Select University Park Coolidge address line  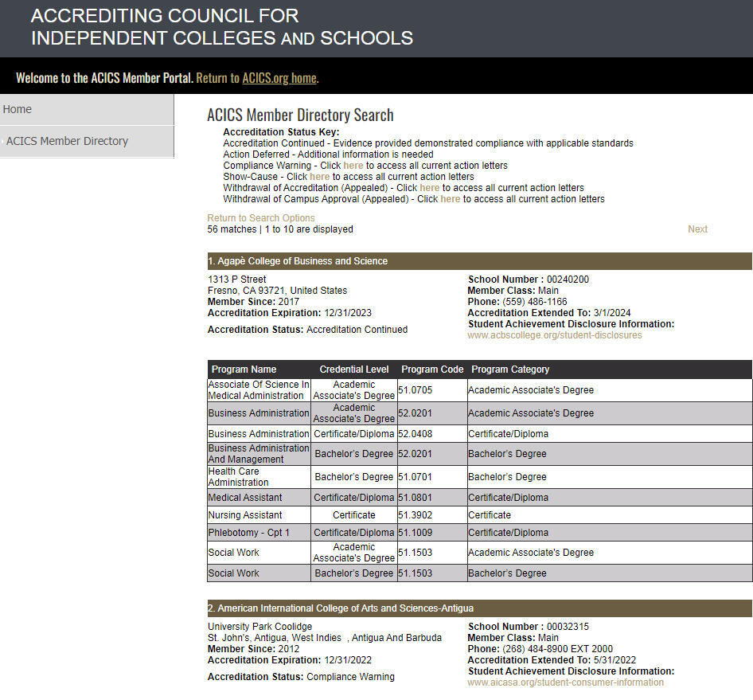(259, 627)
